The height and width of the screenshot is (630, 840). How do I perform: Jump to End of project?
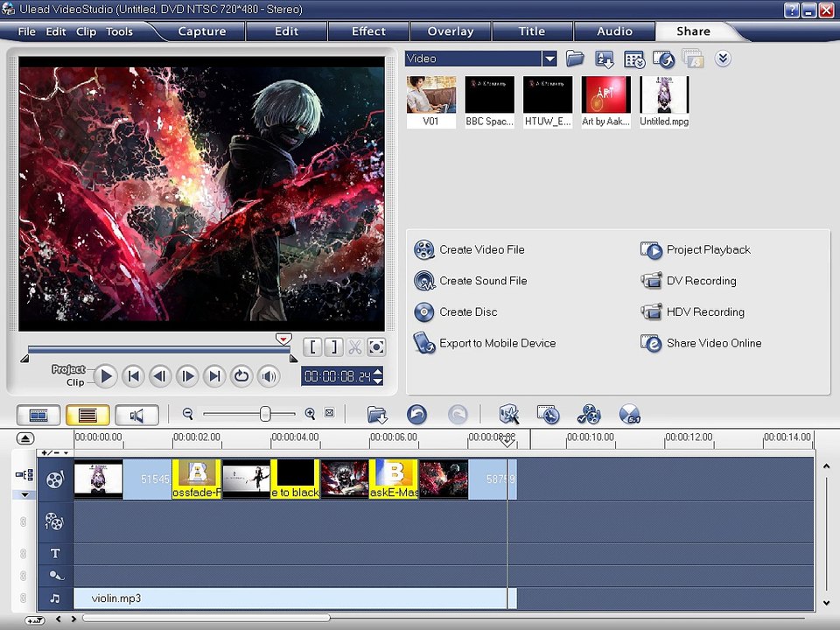pos(214,376)
